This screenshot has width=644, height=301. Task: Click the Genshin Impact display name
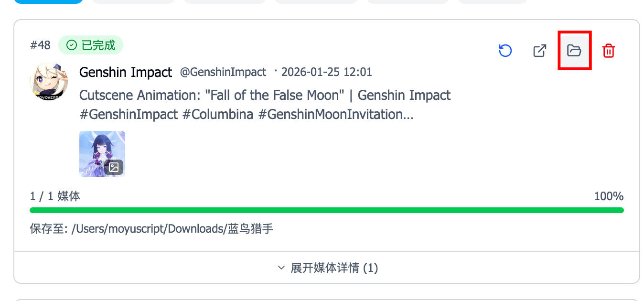(125, 72)
